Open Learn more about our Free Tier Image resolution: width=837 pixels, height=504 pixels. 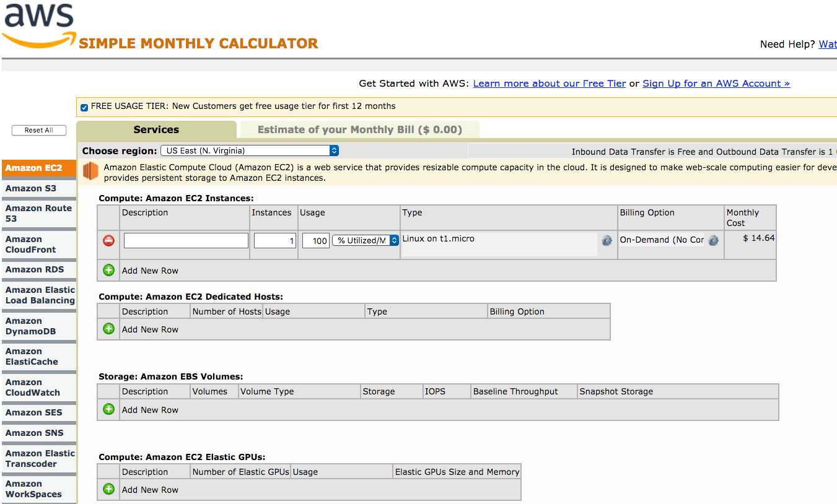click(550, 84)
